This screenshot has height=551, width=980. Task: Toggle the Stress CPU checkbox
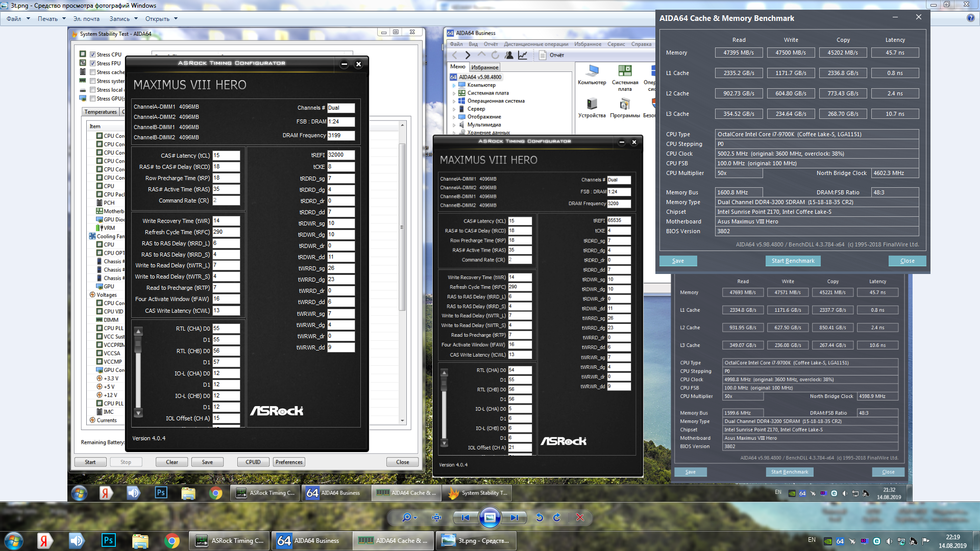[x=93, y=55]
